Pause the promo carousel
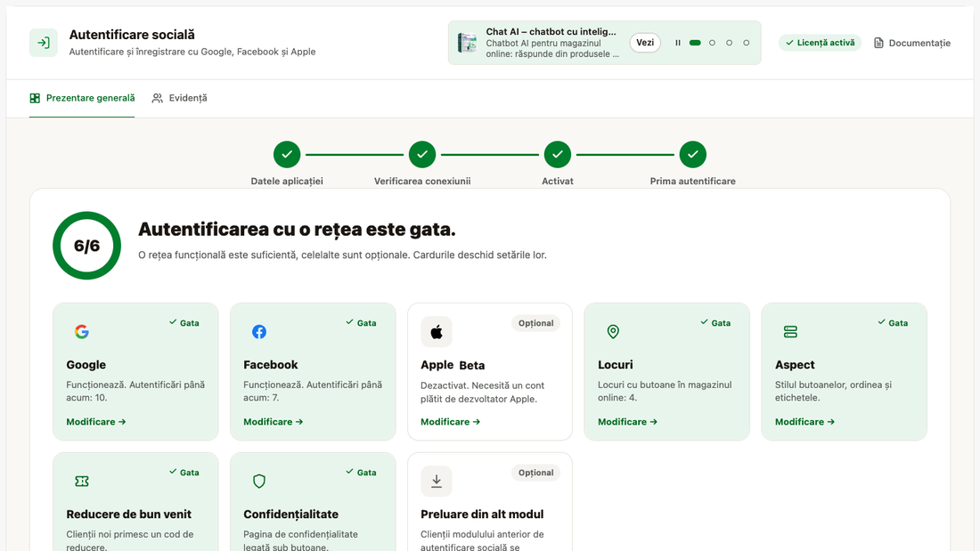The image size is (980, 551). pyautogui.click(x=677, y=43)
